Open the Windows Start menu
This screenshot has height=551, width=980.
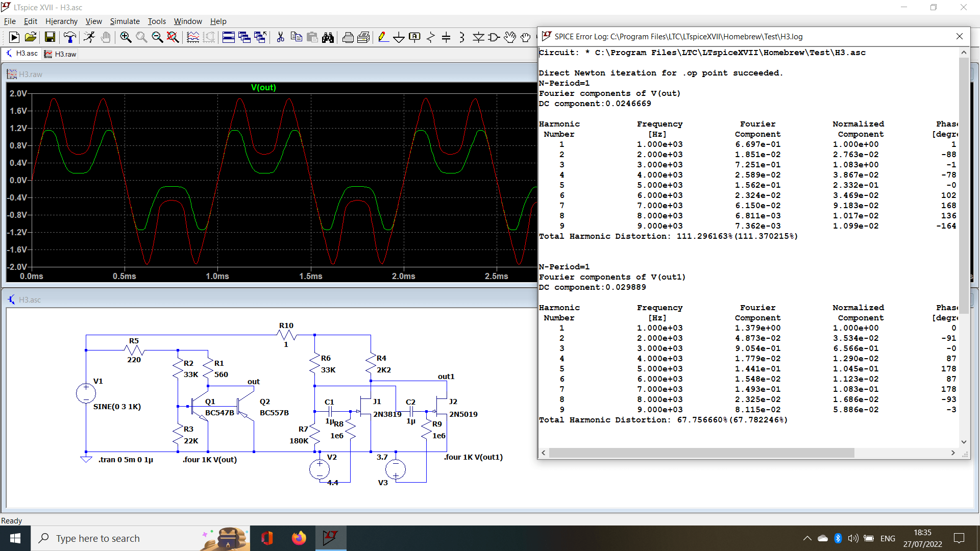[15, 538]
